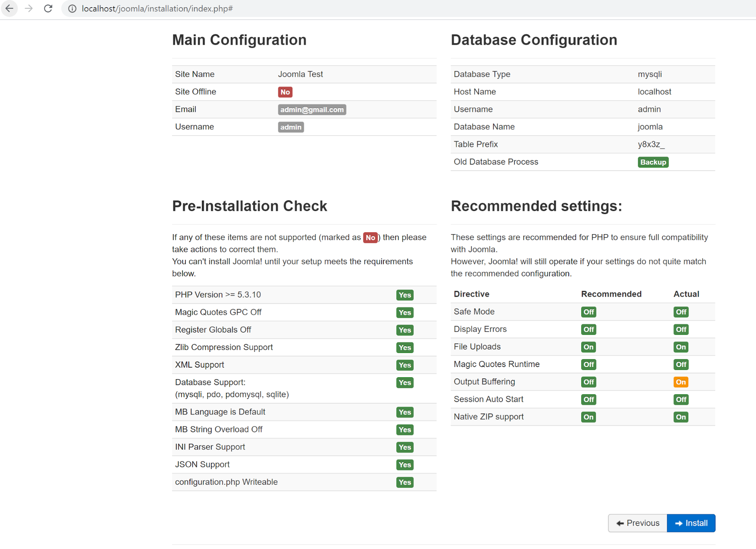Viewport: 756px width, 549px height.
Task: Click the red No badge in pre-installation note
Action: tap(370, 238)
